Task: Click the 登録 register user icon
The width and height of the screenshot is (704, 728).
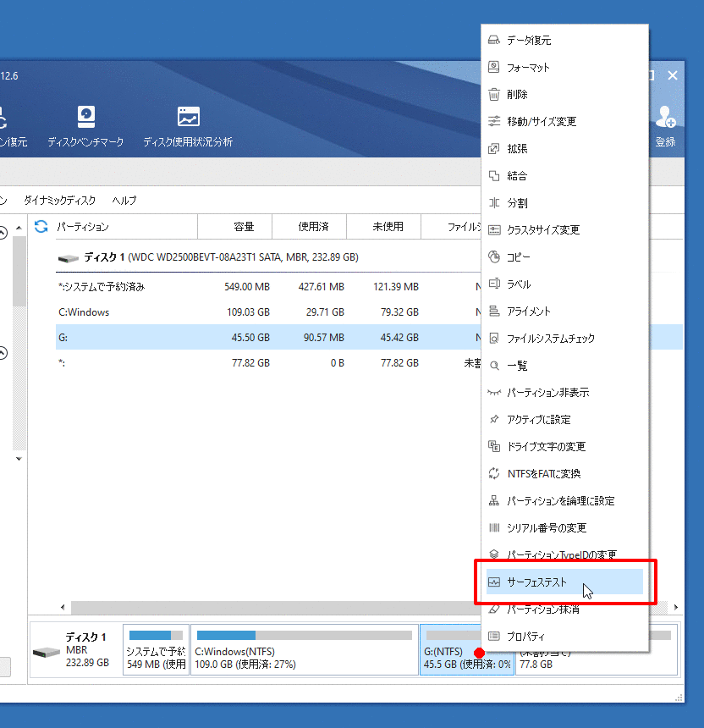Action: click(x=665, y=117)
